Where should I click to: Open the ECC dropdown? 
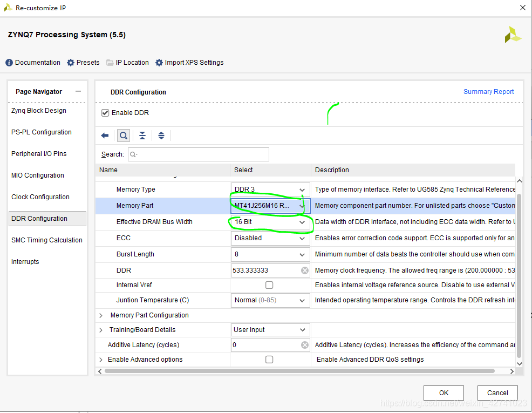click(270, 238)
